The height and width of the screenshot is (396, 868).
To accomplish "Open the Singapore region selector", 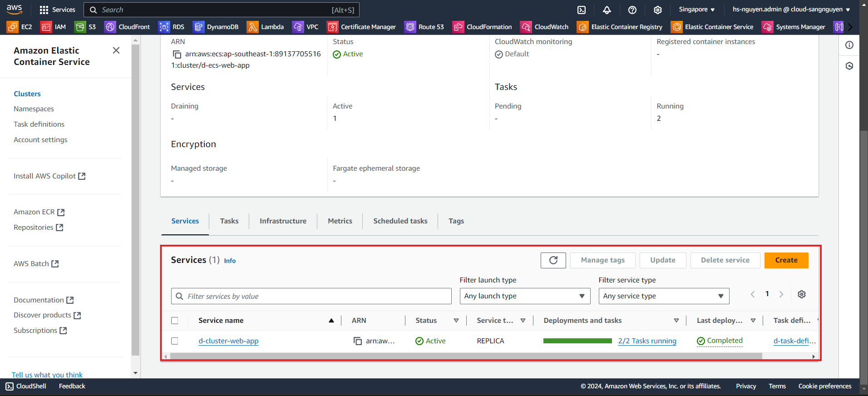I will [x=696, y=10].
